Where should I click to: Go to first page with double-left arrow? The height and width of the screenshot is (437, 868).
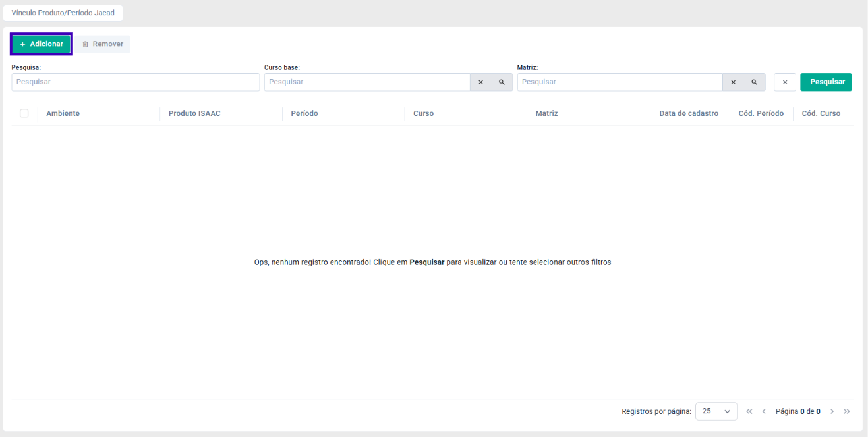point(749,411)
